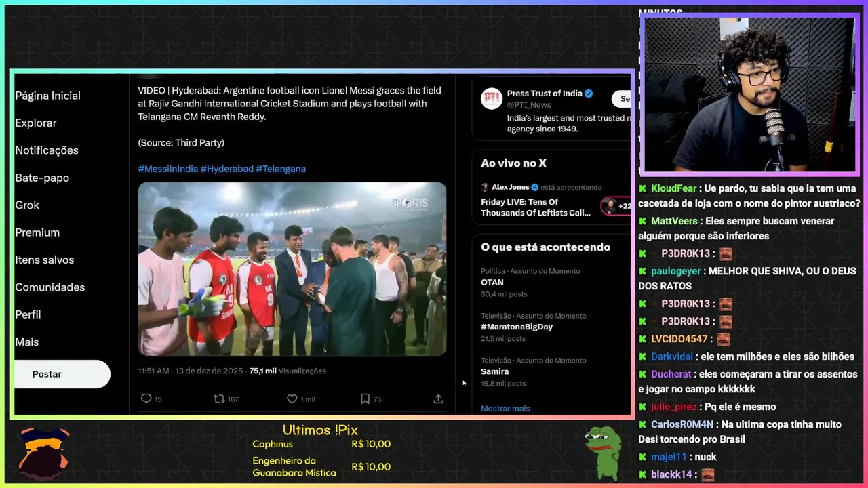Open the OTAN trending topic
This screenshot has width=868, height=488.
tap(492, 282)
